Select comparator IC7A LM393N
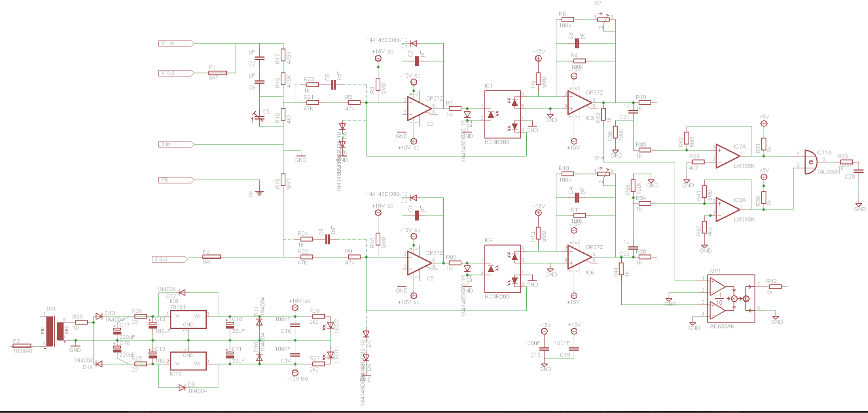Image resolution: width=868 pixels, height=413 pixels. point(728,156)
